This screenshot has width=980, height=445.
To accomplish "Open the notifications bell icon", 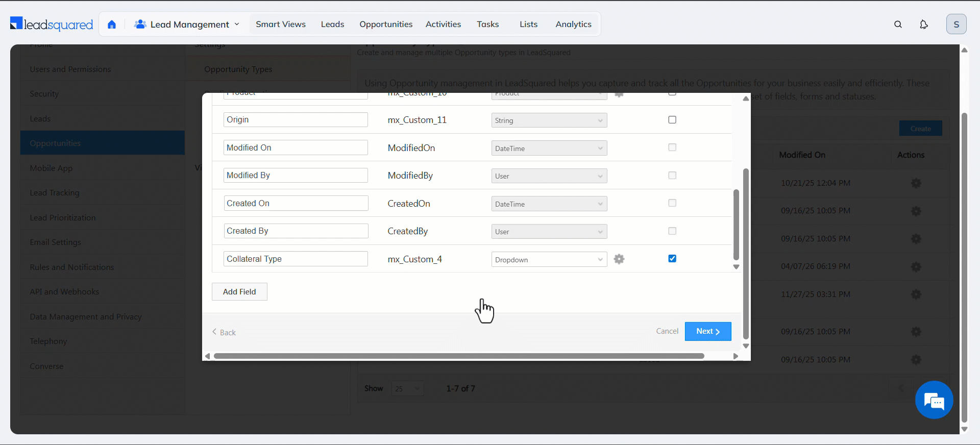I will pos(923,24).
